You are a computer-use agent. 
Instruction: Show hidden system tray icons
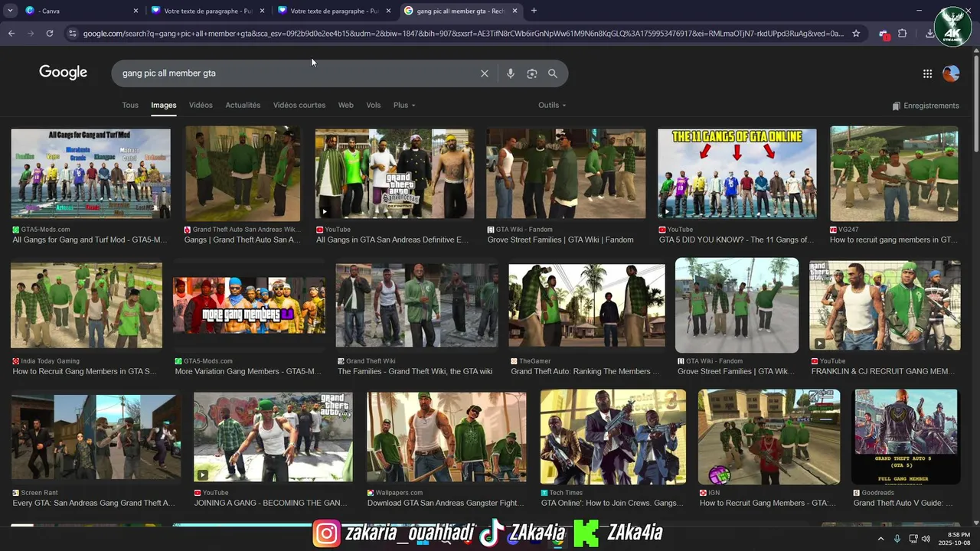click(880, 539)
